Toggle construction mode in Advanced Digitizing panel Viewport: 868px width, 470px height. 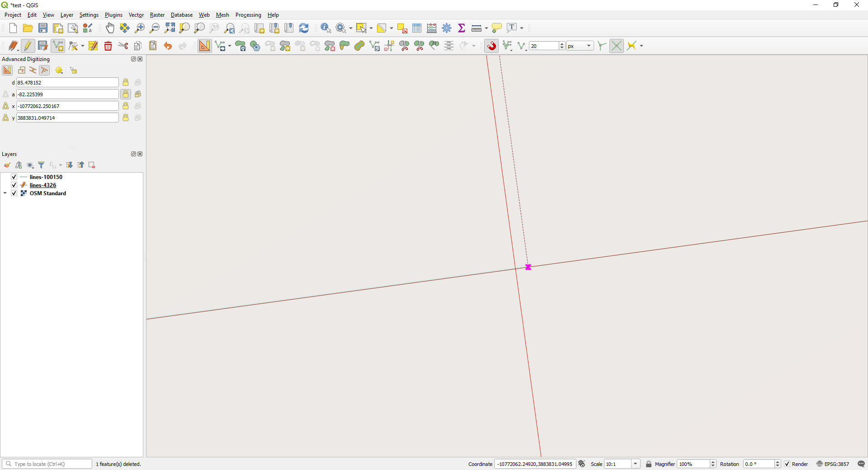(22, 70)
